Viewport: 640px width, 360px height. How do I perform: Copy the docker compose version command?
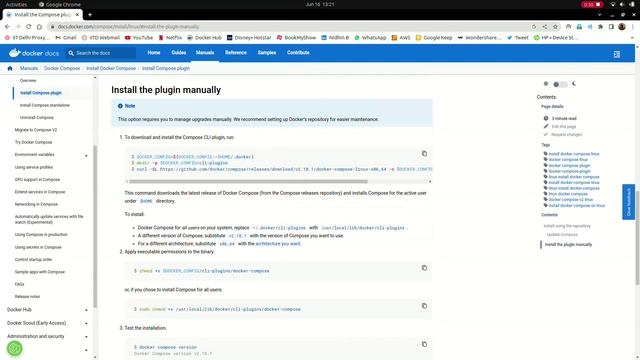[x=424, y=344]
